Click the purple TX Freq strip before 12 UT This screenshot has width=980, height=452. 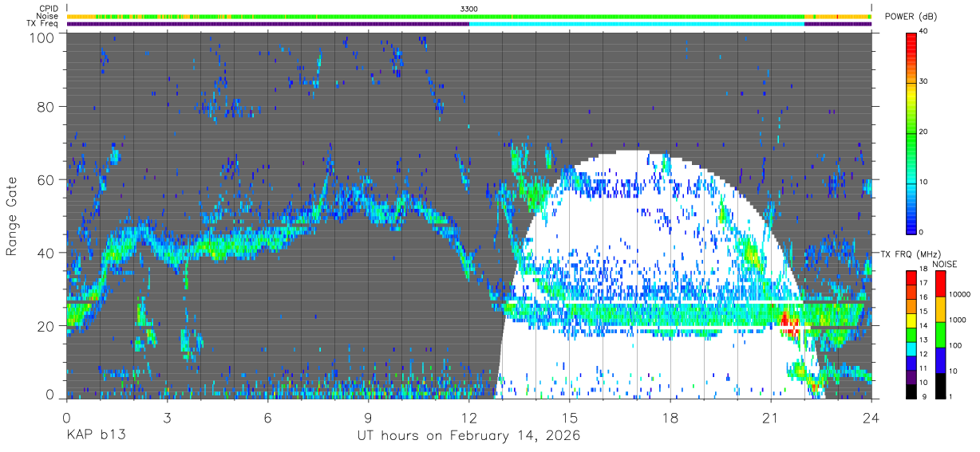coord(267,24)
